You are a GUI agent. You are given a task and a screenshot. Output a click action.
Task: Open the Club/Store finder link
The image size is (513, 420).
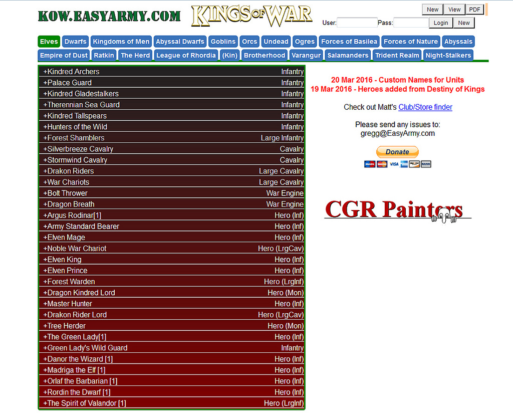[425, 107]
